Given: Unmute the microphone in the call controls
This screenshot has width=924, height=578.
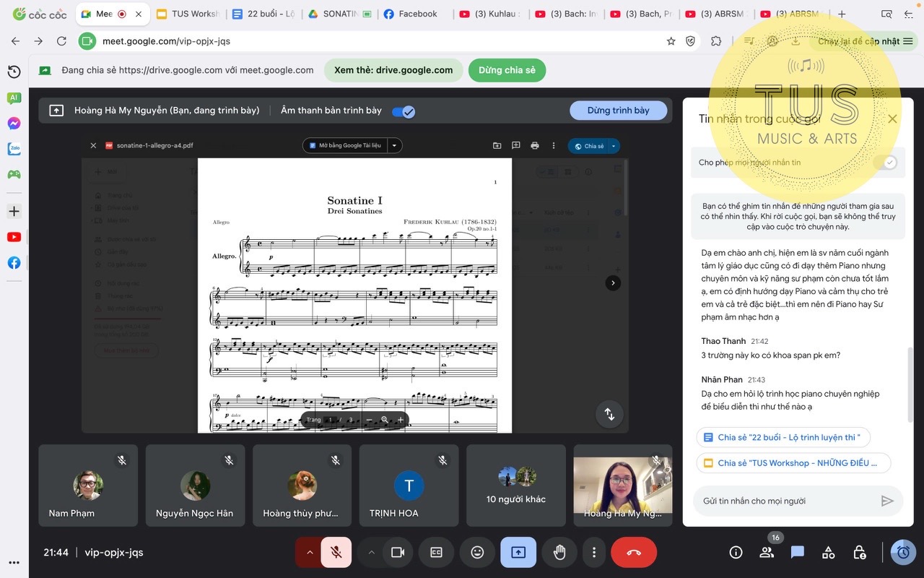Looking at the screenshot, I should pyautogui.click(x=336, y=552).
